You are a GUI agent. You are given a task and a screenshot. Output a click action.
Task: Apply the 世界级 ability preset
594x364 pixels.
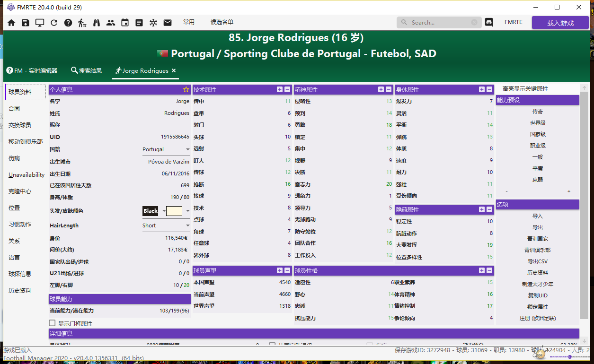(x=538, y=123)
